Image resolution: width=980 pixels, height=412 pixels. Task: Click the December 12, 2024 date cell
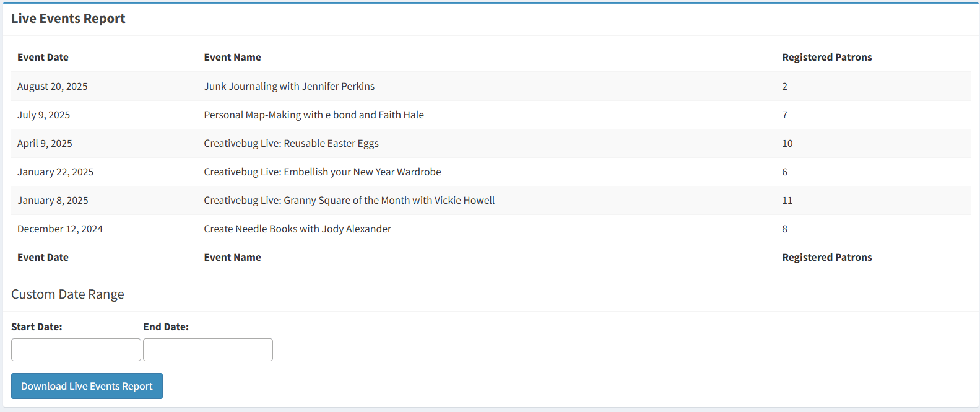[60, 229]
